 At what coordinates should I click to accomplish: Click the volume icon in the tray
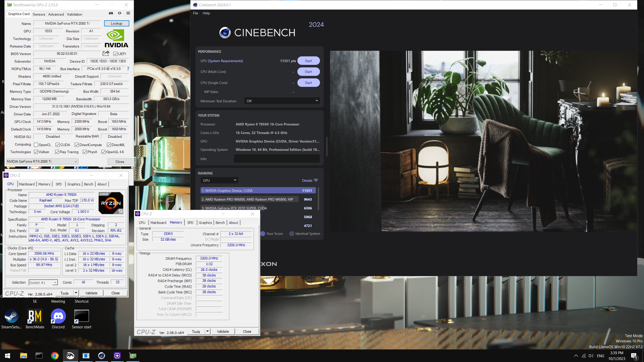point(591,356)
